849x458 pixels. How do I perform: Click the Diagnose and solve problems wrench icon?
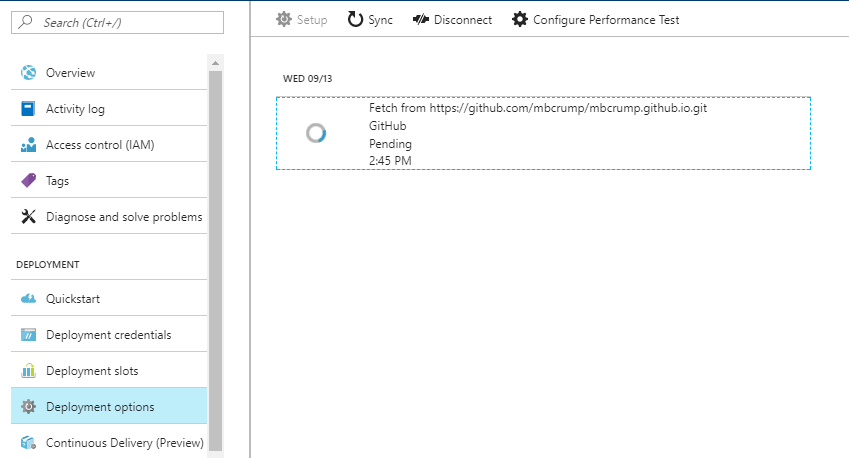point(29,217)
